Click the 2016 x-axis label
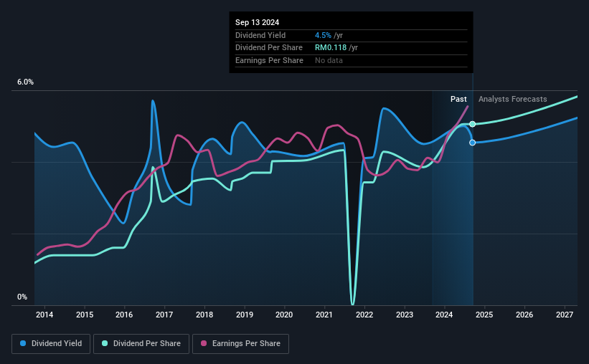 click(124, 315)
